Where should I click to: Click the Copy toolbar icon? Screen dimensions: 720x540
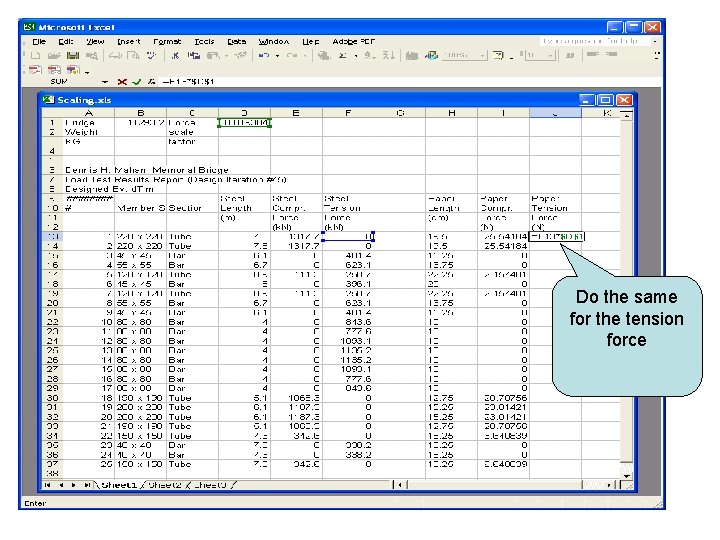[194, 56]
